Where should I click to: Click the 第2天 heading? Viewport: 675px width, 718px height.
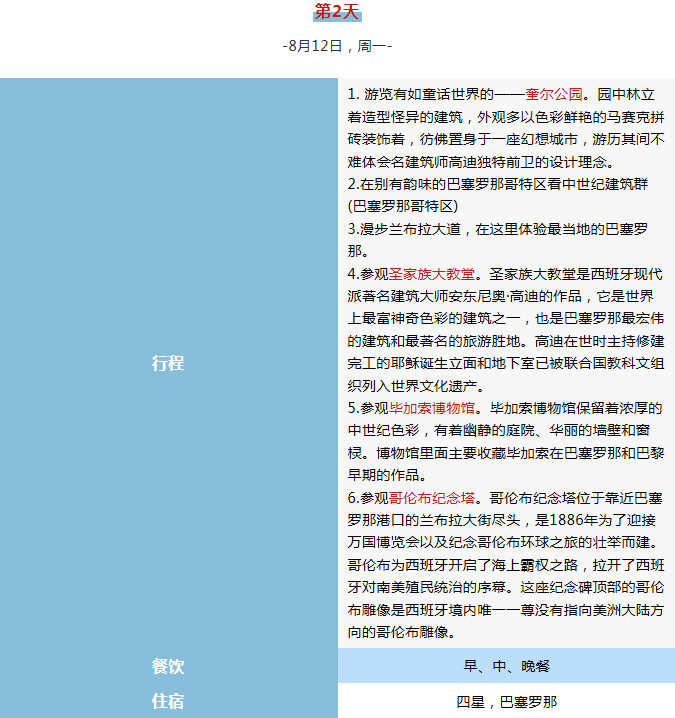pos(337,12)
